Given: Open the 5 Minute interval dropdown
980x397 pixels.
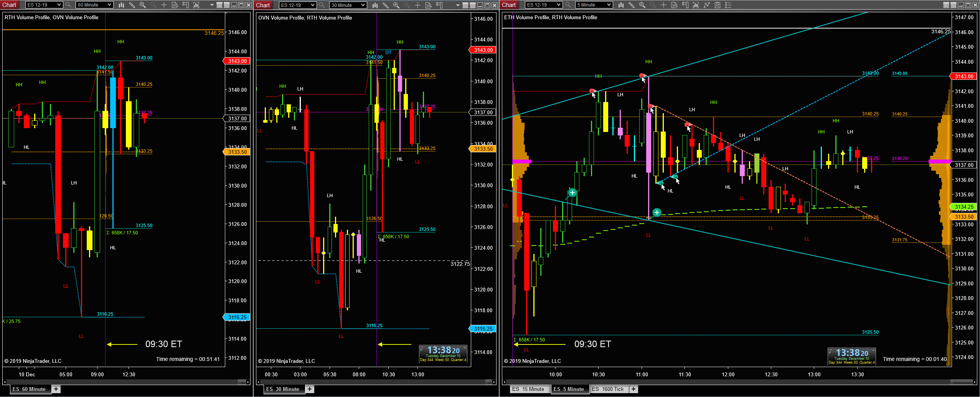Looking at the screenshot, I should point(594,5).
